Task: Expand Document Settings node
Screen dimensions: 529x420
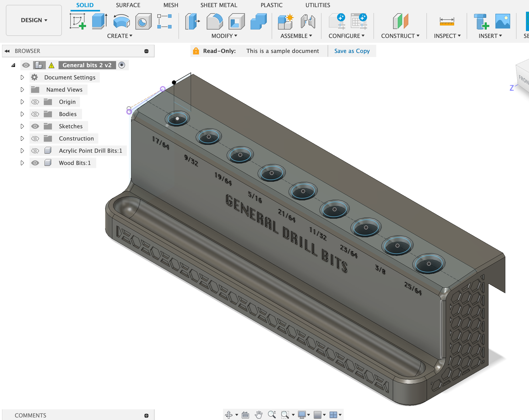Action: coord(22,77)
